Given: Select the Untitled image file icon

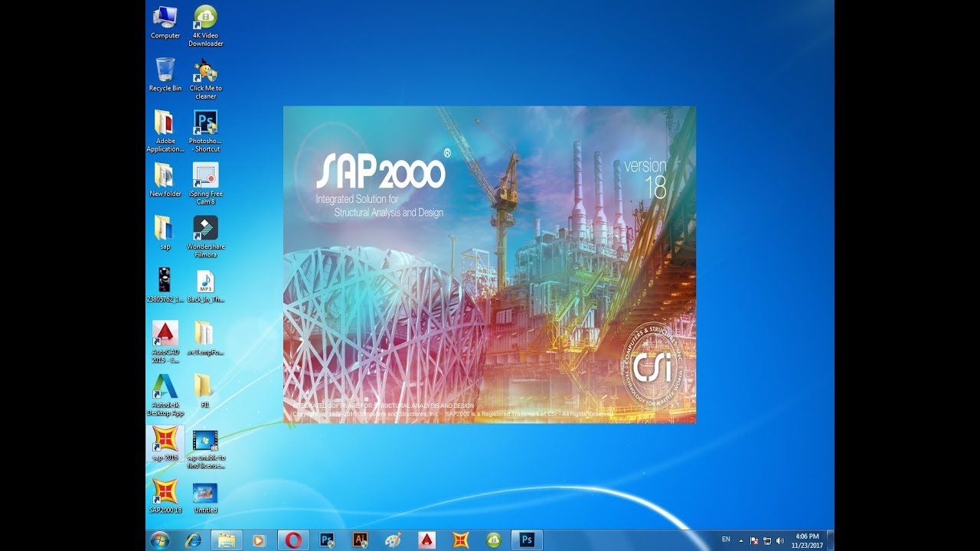Looking at the screenshot, I should point(205,497).
